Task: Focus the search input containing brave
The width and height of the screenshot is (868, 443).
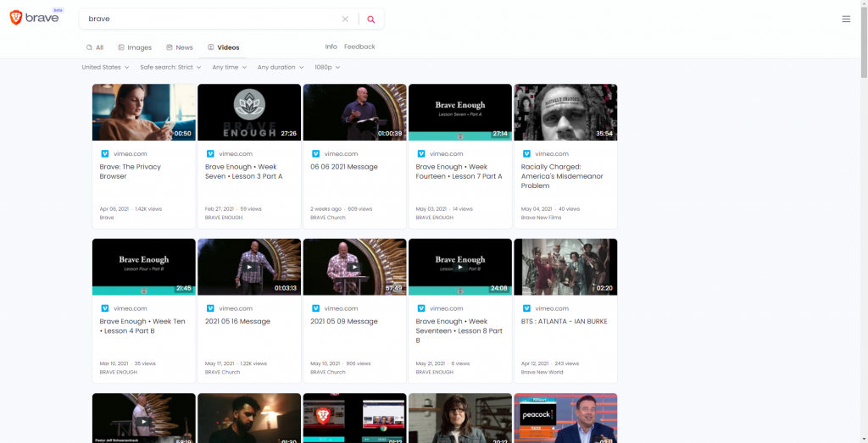Action: (212, 19)
